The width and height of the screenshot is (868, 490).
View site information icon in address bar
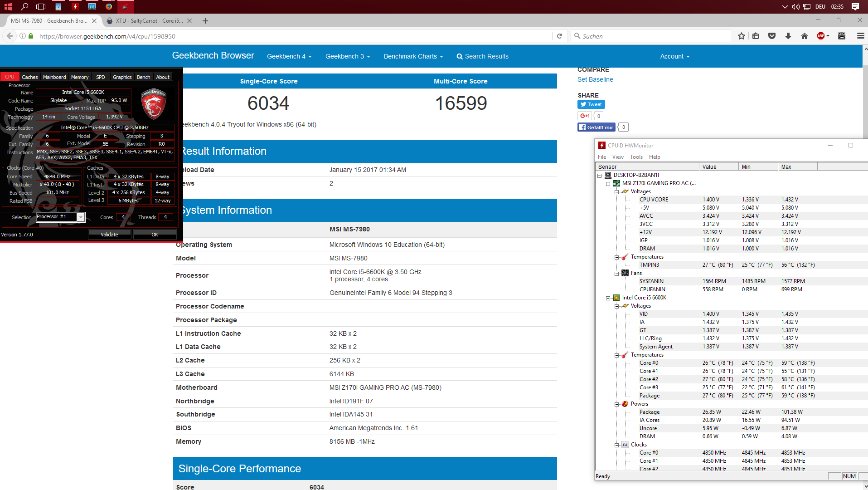tap(22, 36)
